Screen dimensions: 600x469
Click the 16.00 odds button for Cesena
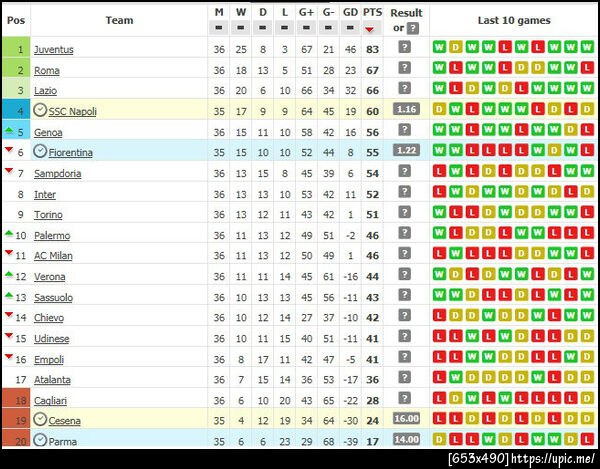(406, 420)
